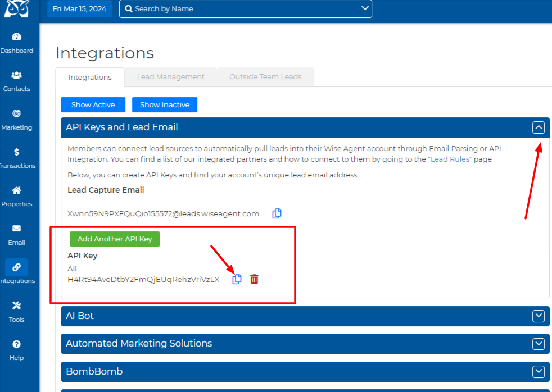Click the AI Bot section title
552x392 pixels.
tap(80, 316)
